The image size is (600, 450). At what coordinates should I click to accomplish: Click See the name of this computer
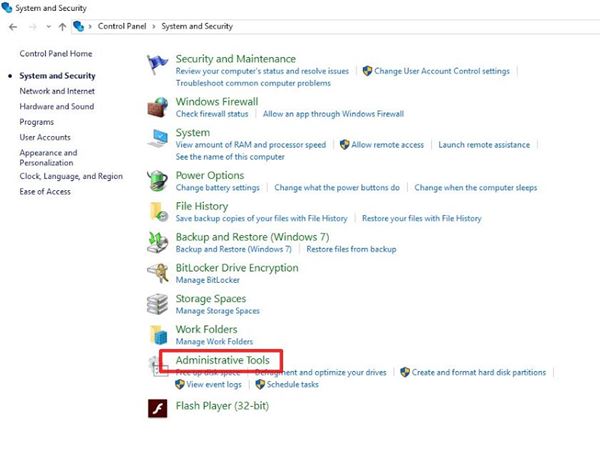click(230, 157)
